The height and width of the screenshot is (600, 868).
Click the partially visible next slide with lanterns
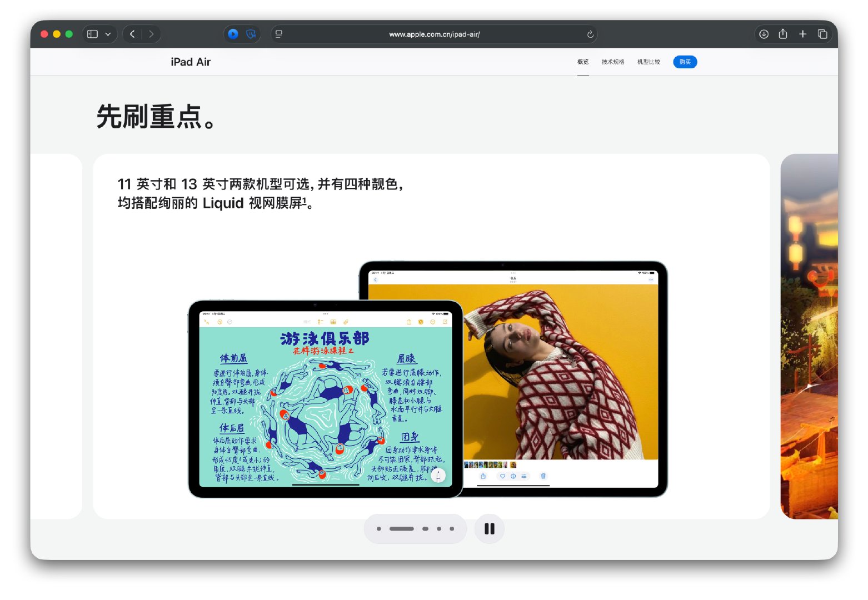tap(809, 336)
